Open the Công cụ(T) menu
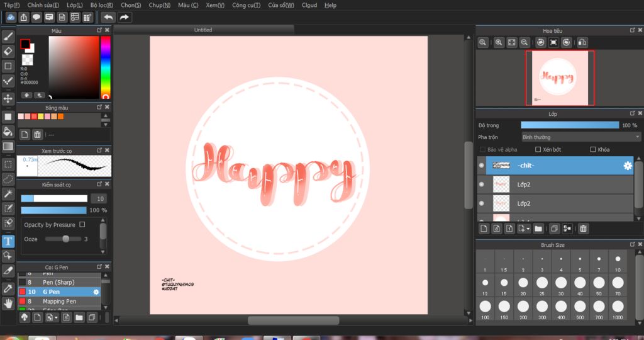Viewport: 644px width, 340px height. point(246,5)
